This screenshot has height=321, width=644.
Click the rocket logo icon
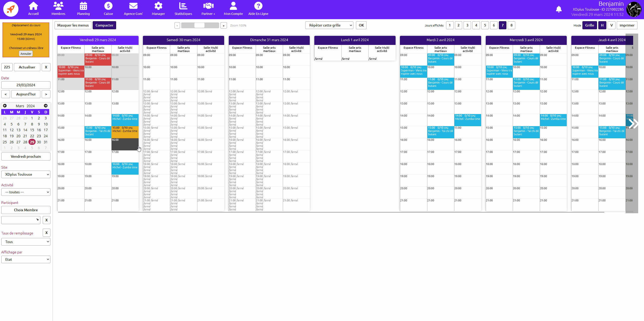pos(11,9)
